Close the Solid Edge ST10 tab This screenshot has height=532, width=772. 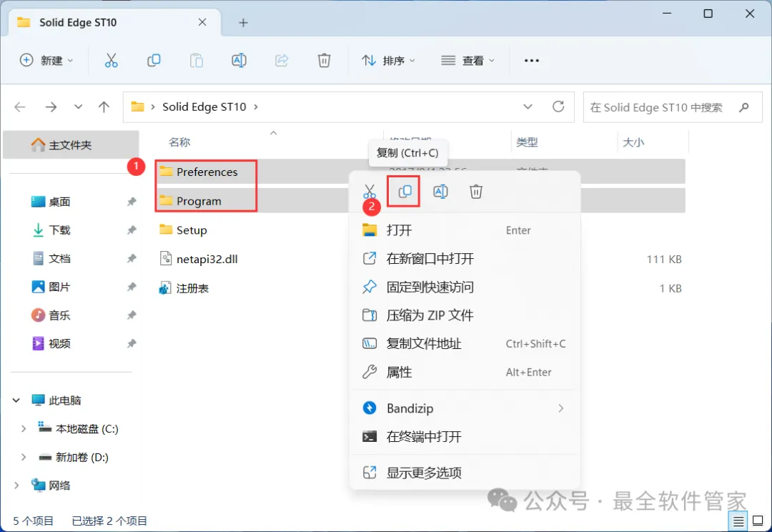pyautogui.click(x=202, y=22)
